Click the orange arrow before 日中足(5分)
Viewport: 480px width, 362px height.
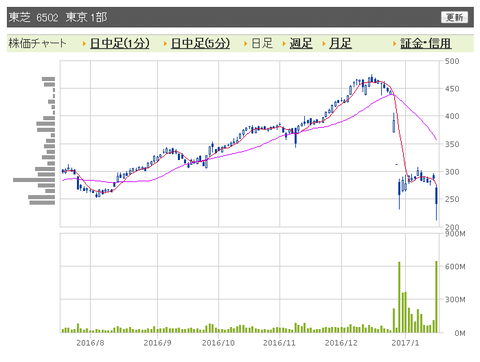(165, 44)
